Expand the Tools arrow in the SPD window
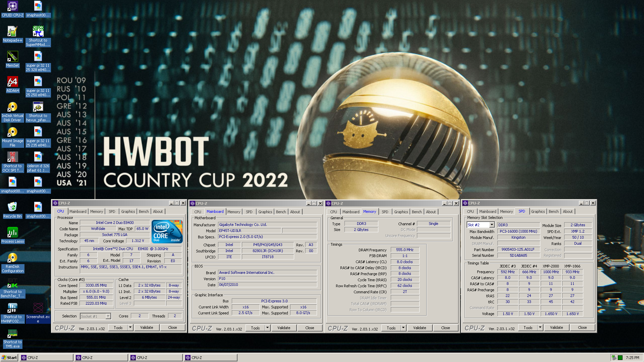This screenshot has height=362, width=644. coord(540,327)
